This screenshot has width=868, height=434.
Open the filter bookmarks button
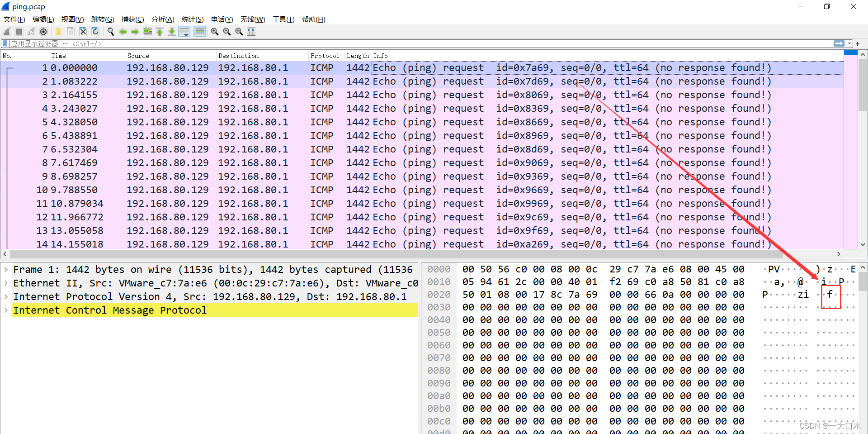point(5,43)
